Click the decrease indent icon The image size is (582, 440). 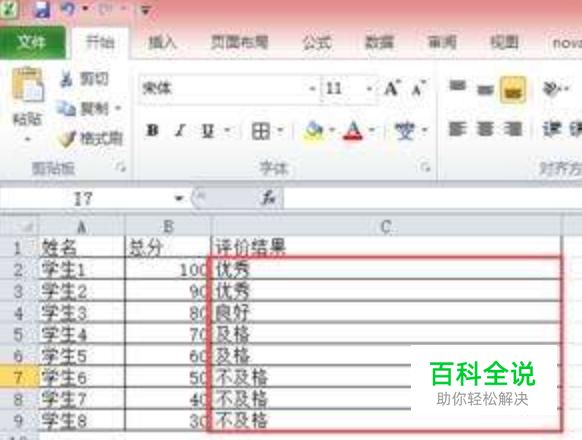[552, 129]
